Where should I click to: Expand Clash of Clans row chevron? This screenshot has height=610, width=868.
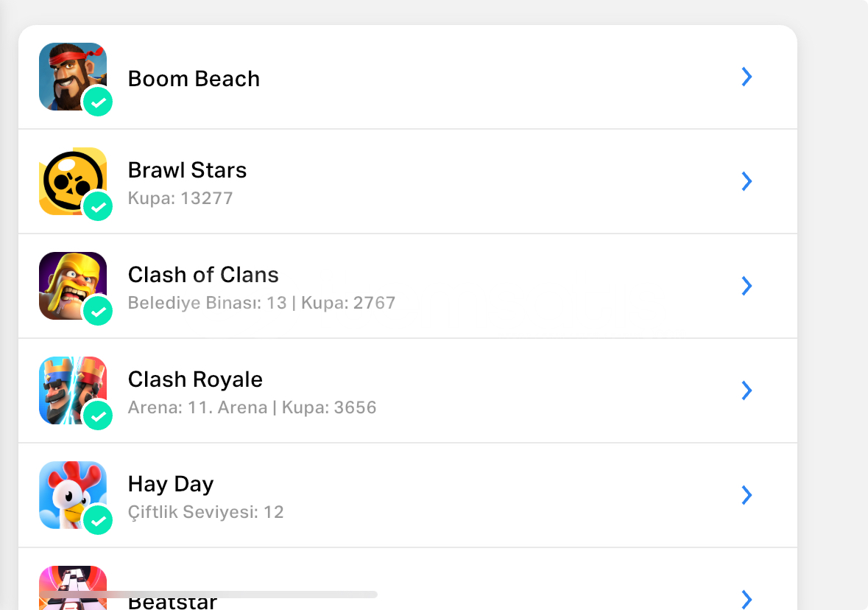(747, 286)
